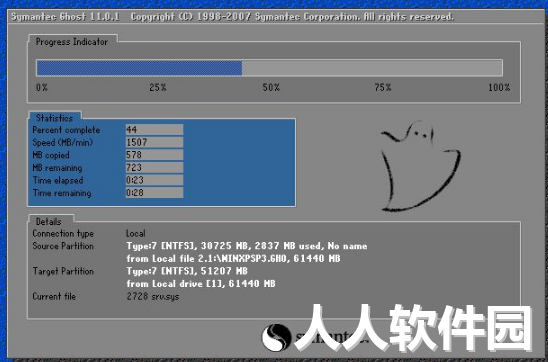Select the Speed value 1507
Screen dimensions: 548x362
click(154, 142)
